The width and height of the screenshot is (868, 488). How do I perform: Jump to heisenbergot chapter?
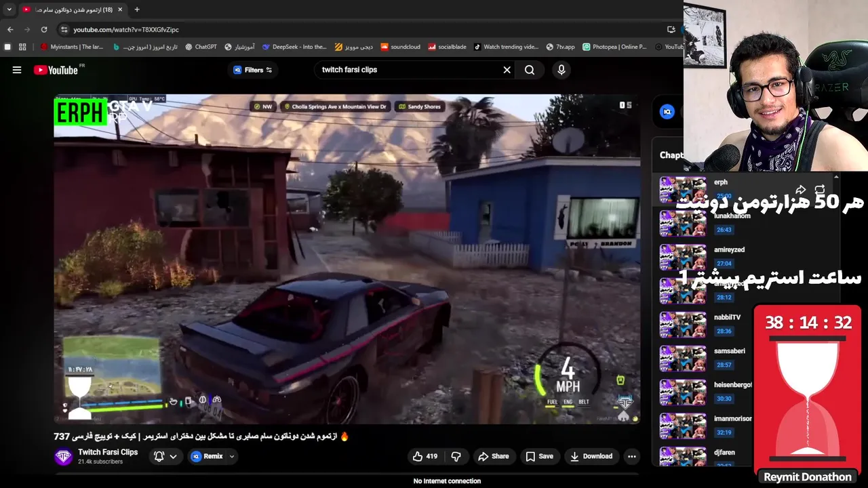pyautogui.click(x=733, y=385)
